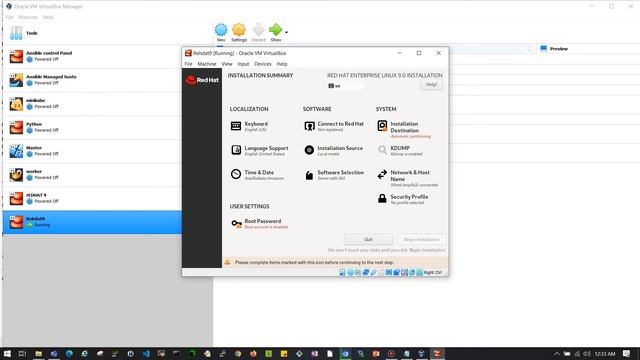Image resolution: width=640 pixels, height=360 pixels.
Task: Open Help menu in VirtualBox Manager
Action: coord(48,17)
